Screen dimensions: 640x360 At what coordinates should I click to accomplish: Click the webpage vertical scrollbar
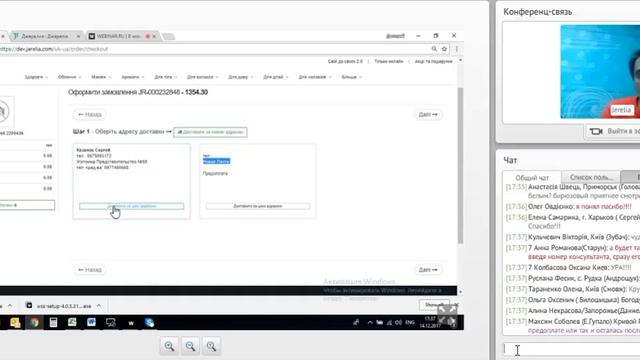(x=460, y=165)
